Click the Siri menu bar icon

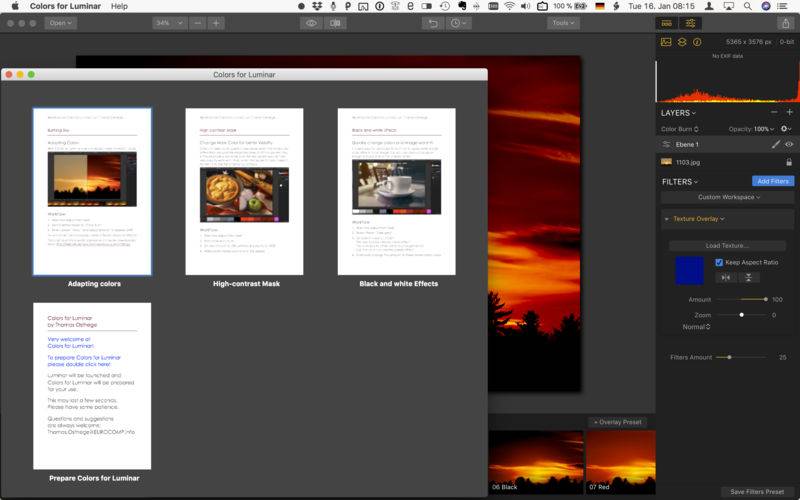tap(765, 6)
